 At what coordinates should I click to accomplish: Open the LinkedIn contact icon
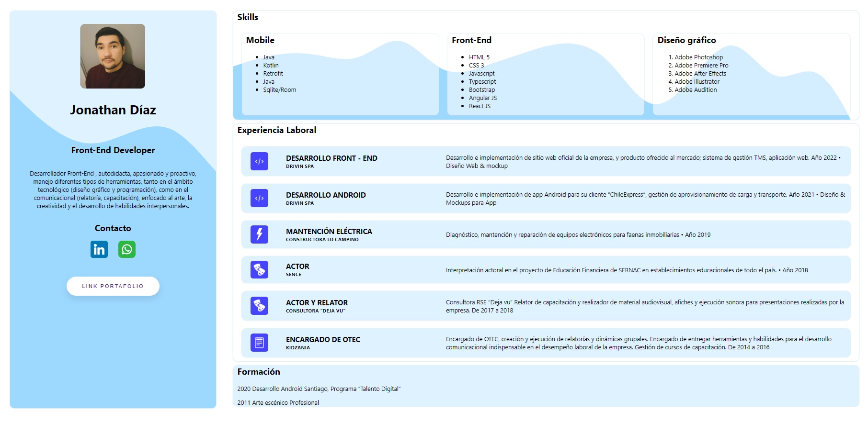tap(99, 249)
